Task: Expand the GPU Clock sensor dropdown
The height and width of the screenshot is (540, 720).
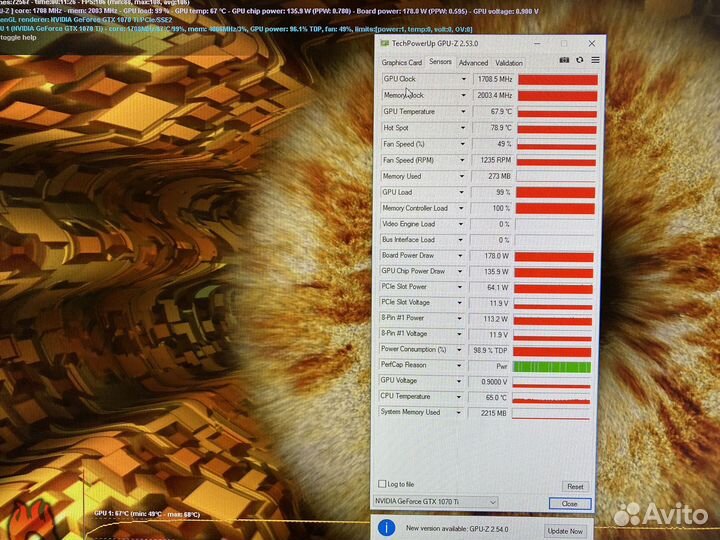Action: click(463, 79)
